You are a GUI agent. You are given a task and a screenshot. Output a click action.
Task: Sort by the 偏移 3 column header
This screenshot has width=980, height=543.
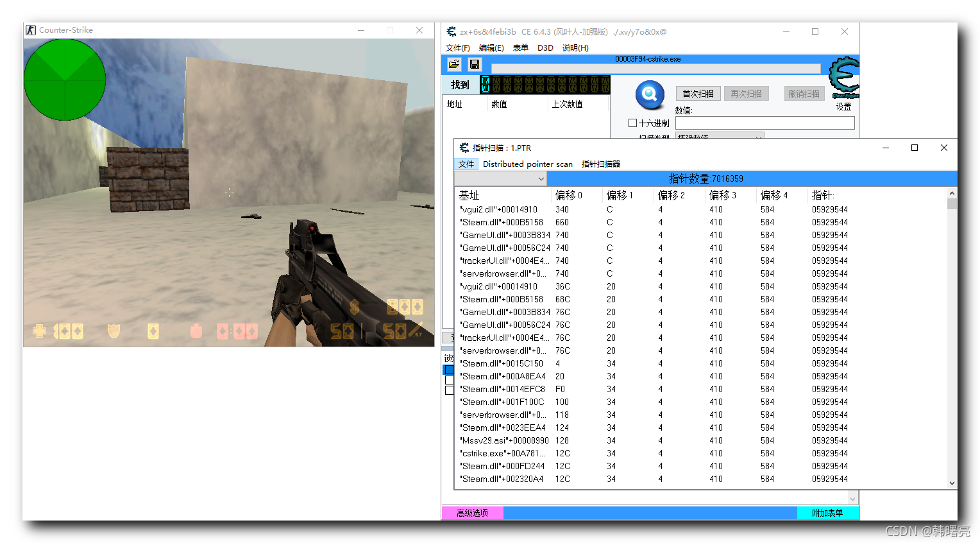coord(731,195)
